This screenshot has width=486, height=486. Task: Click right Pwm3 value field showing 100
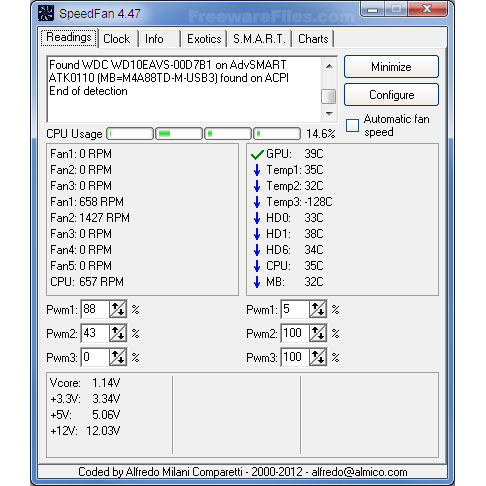[x=295, y=358]
